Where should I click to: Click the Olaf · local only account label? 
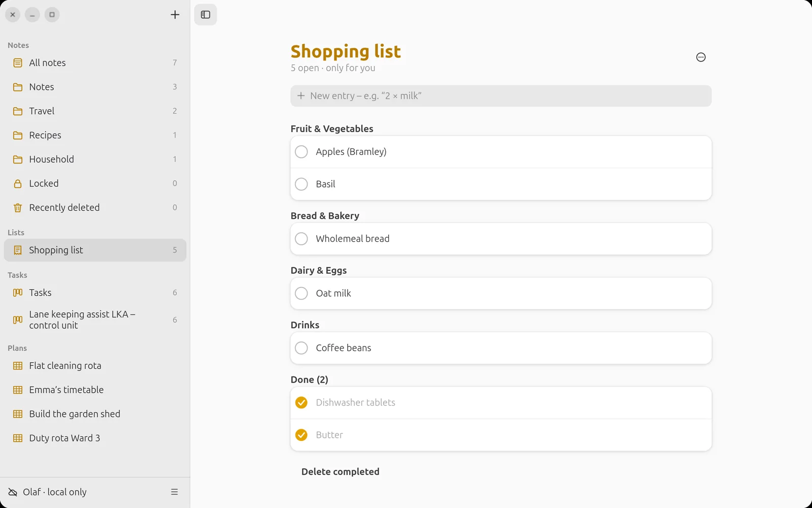coord(55,492)
